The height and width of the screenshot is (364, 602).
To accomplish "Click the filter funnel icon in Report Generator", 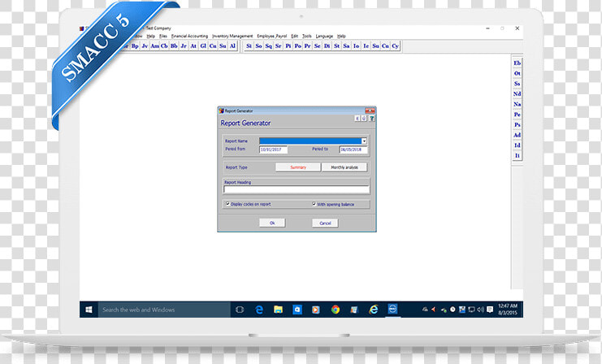I will tap(371, 119).
